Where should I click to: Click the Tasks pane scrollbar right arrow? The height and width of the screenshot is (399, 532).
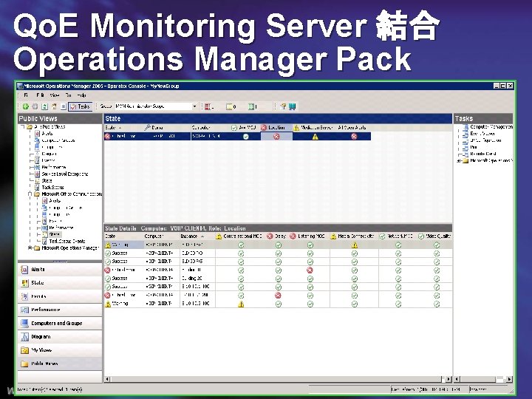coord(509,379)
